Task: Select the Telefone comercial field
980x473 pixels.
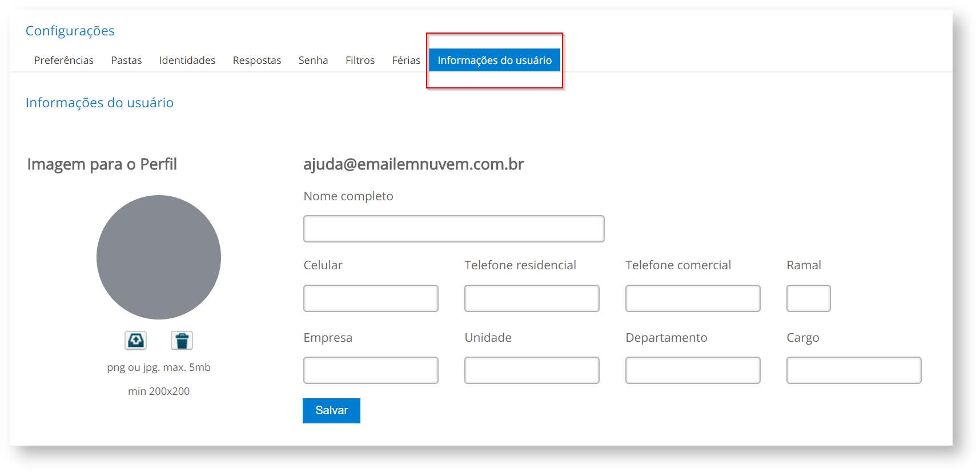Action: (x=693, y=298)
